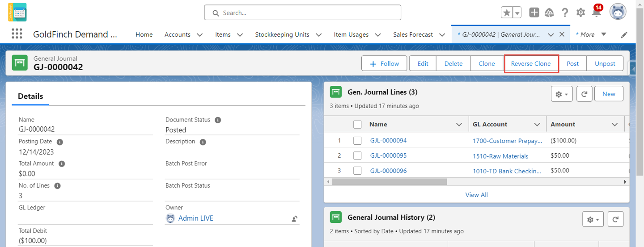Click in the global Search field

pyautogui.click(x=303, y=13)
